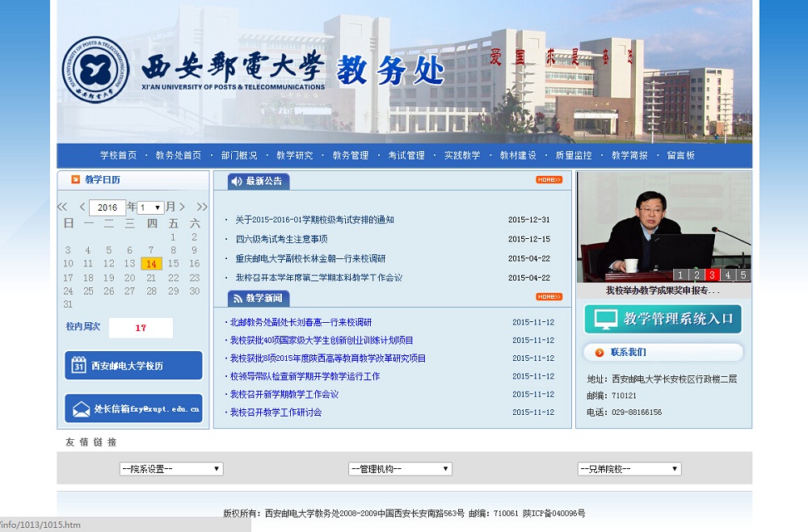Show slide 2 in the photo slideshow

tap(696, 275)
